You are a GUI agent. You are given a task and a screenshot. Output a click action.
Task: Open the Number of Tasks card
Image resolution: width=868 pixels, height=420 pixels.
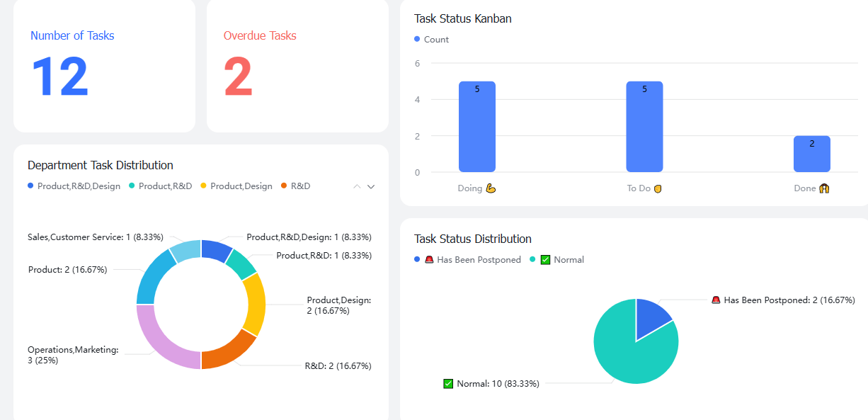pos(104,65)
